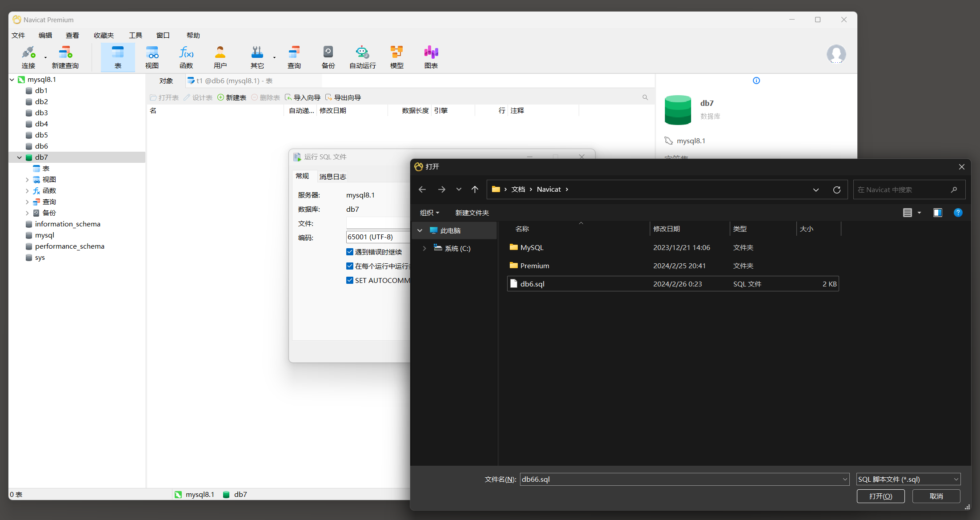Switch to the Objects tab
980x520 pixels.
[166, 81]
